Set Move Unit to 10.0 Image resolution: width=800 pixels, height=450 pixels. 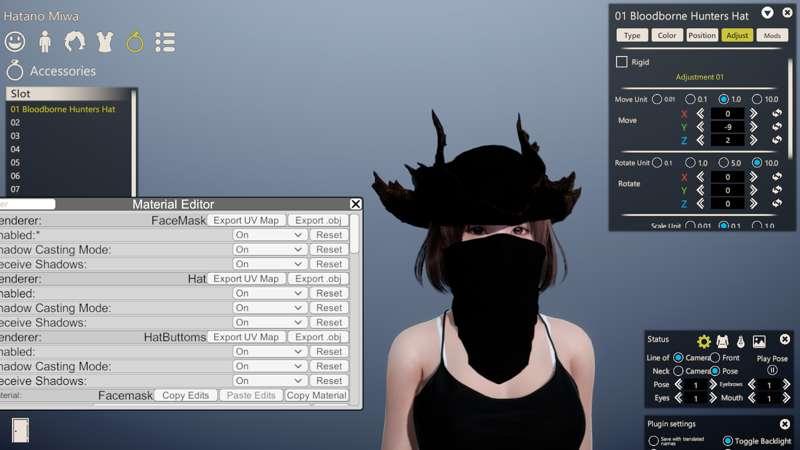[757, 99]
